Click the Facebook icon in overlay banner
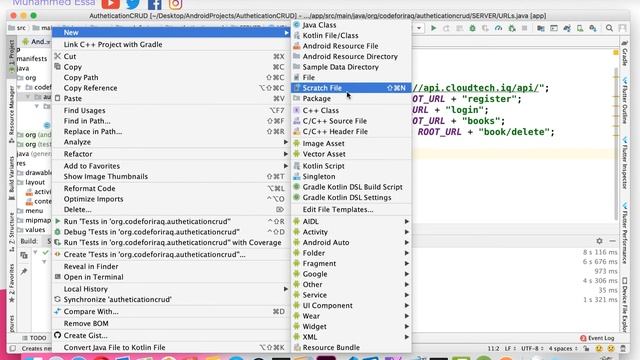The width and height of the screenshot is (640, 360). (x=155, y=4)
